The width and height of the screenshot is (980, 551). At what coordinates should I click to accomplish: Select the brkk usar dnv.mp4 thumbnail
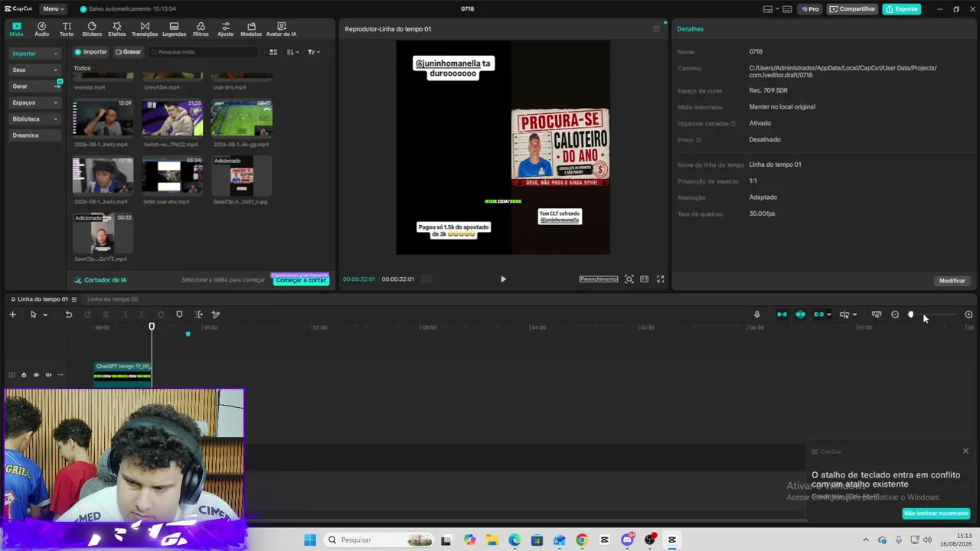point(172,175)
